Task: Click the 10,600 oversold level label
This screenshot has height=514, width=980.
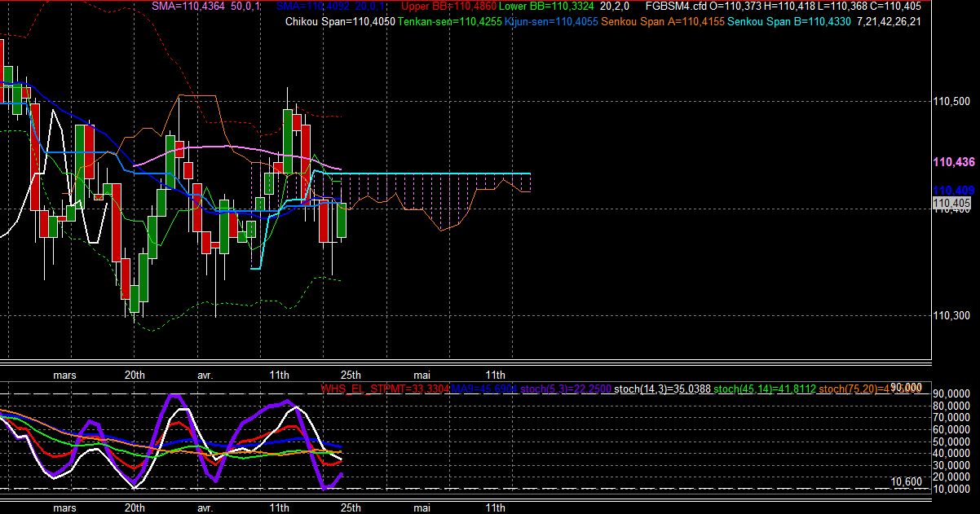Action: (906, 482)
